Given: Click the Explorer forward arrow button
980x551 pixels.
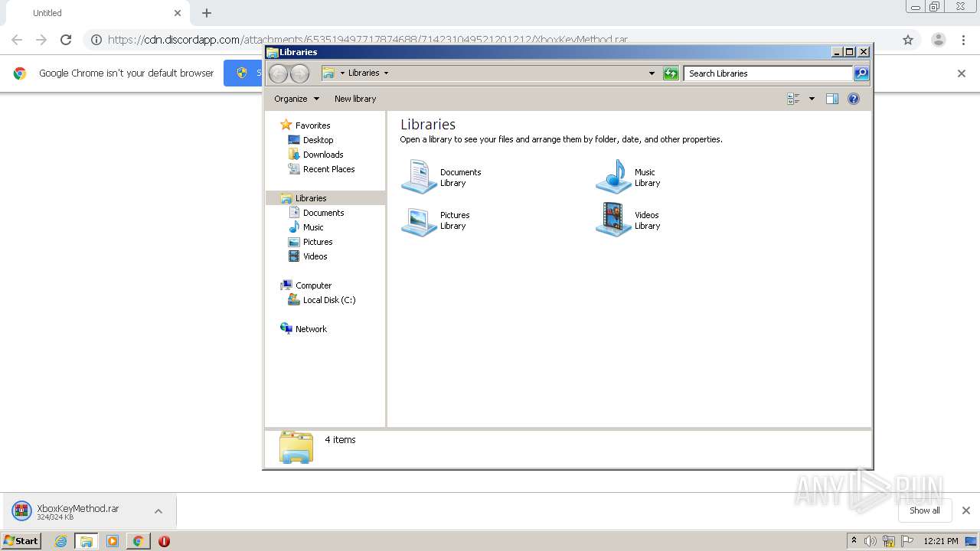Looking at the screenshot, I should (299, 73).
